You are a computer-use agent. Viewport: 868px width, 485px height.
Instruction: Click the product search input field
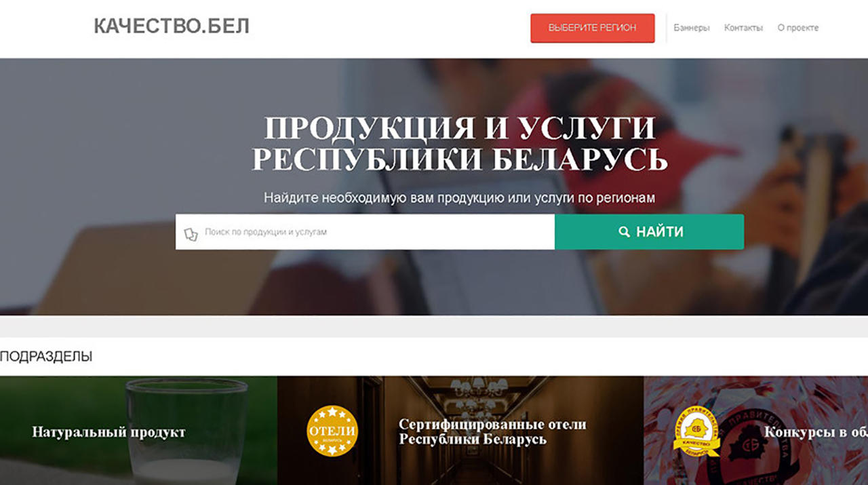[365, 232]
